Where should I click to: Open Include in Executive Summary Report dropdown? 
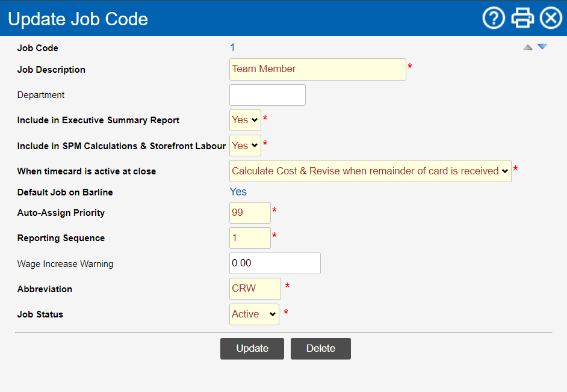click(245, 120)
